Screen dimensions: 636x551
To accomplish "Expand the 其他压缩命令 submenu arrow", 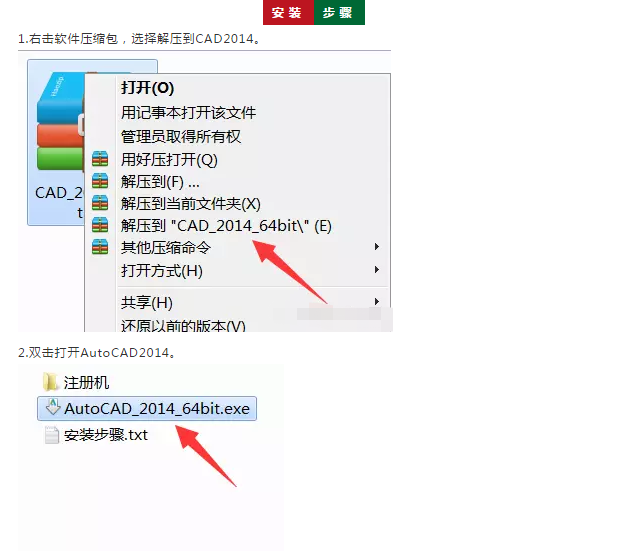I will pyautogui.click(x=377, y=247).
